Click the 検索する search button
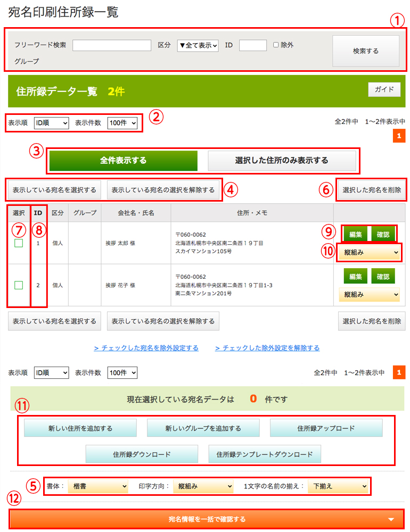410x532 pixels. 365,51
